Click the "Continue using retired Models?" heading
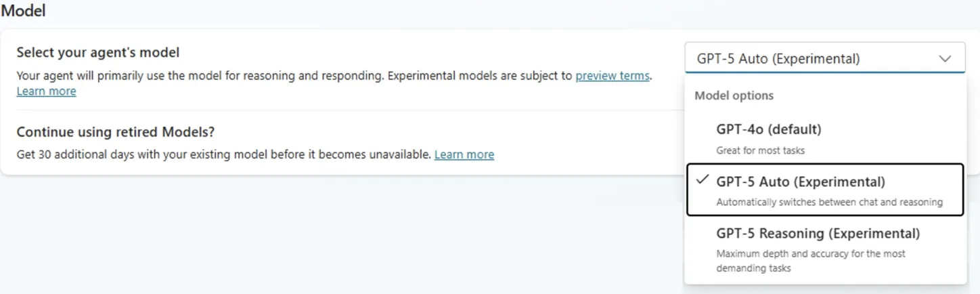The image size is (980, 294). coord(115,131)
